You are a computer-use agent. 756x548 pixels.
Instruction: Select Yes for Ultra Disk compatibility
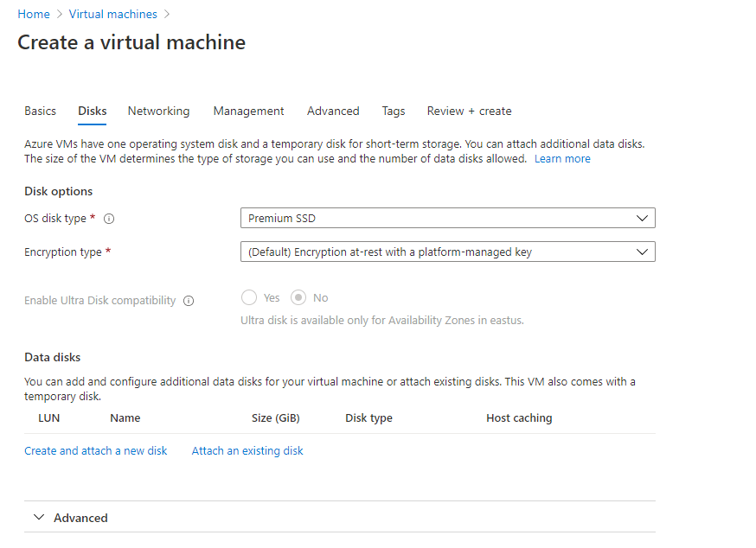249,297
